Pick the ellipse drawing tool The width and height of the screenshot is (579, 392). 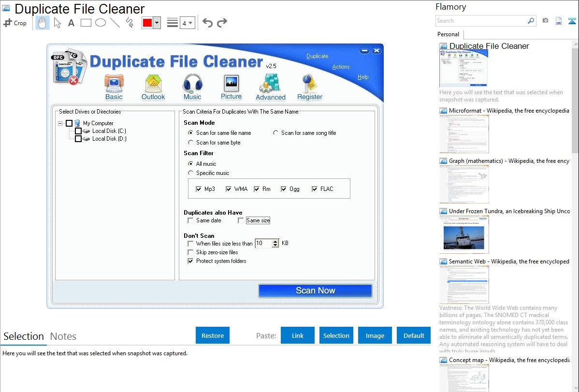click(x=101, y=23)
